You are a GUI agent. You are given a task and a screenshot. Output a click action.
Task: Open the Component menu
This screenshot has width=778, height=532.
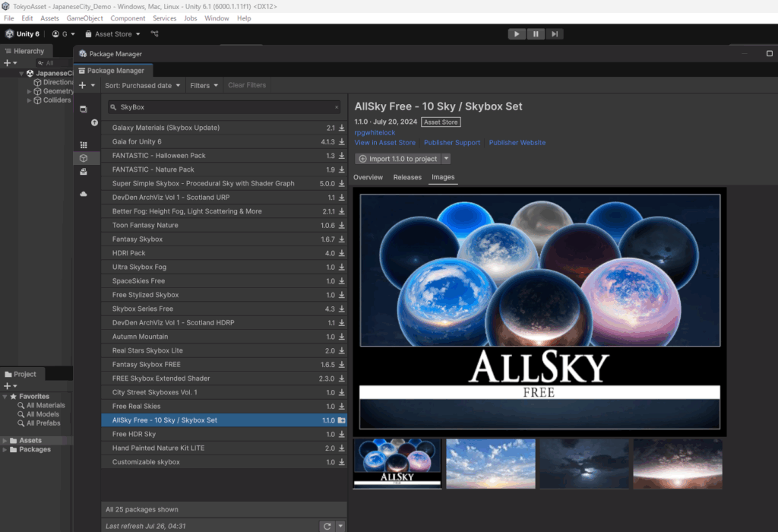tap(128, 18)
